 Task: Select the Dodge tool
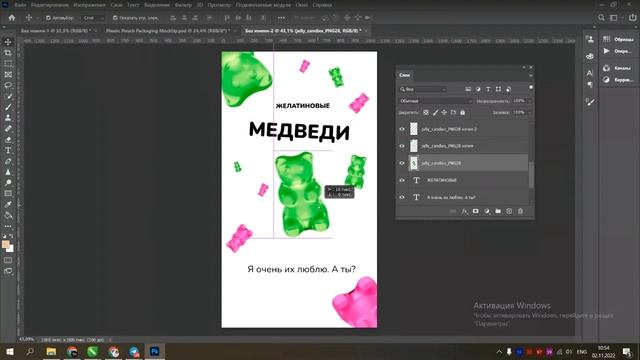(x=8, y=183)
